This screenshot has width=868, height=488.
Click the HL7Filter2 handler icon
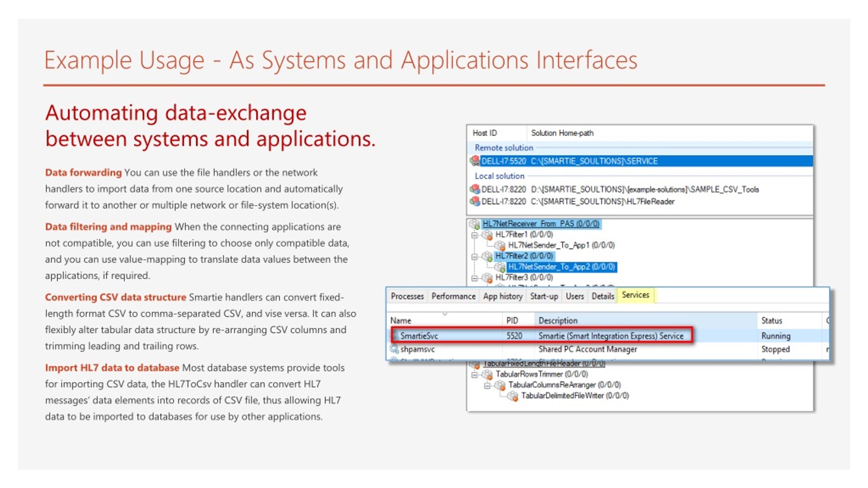point(487,256)
